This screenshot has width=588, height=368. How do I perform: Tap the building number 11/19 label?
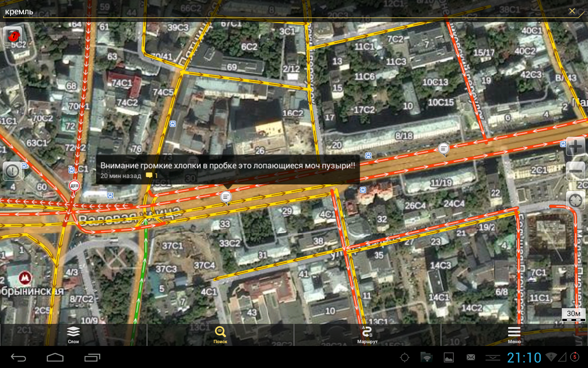(441, 183)
